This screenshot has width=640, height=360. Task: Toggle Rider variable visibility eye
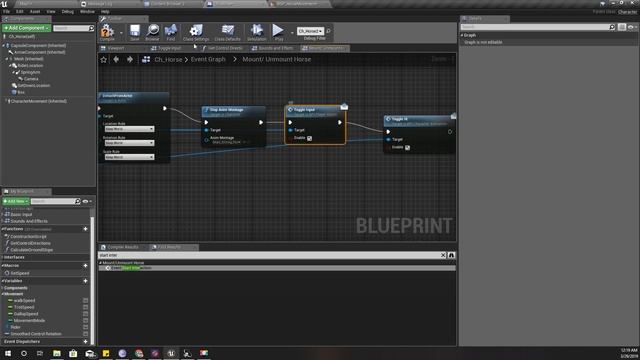pyautogui.click(x=86, y=327)
